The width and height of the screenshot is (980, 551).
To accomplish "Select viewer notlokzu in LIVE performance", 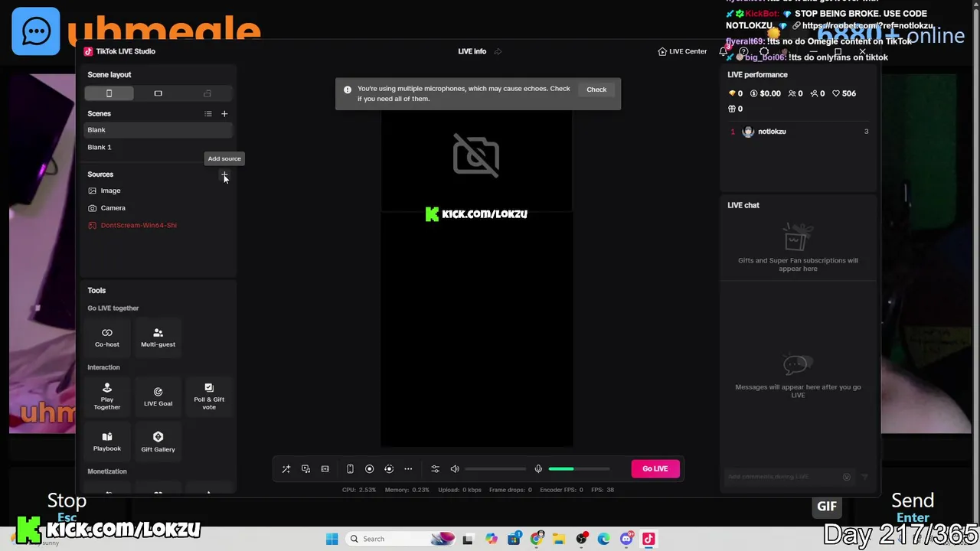I will (799, 132).
